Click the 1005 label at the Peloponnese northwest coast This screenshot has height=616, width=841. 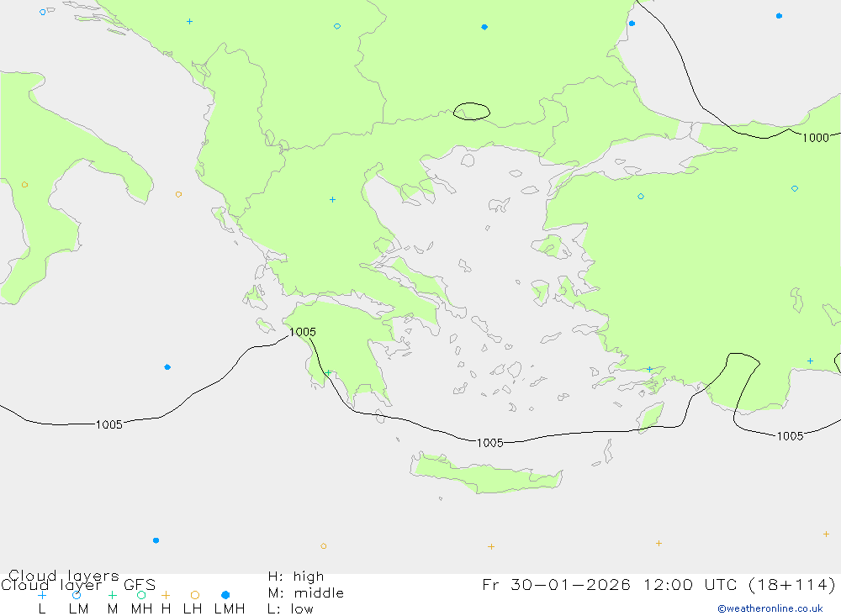[x=303, y=332]
